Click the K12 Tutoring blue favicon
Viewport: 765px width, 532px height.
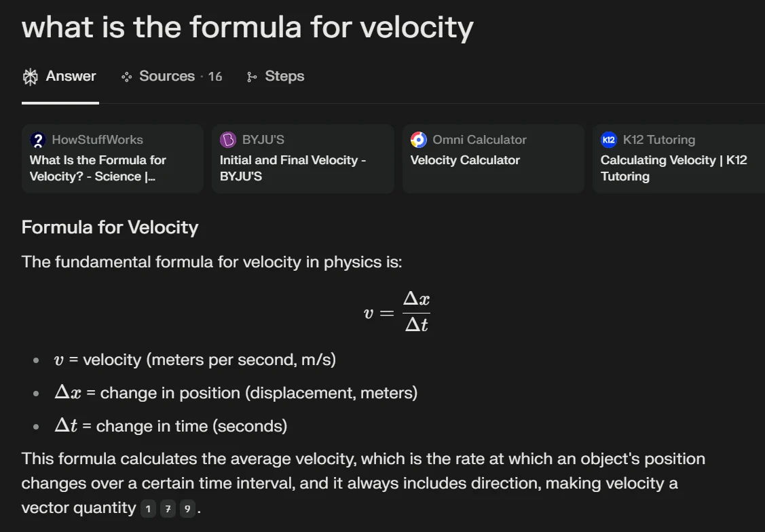coord(609,140)
